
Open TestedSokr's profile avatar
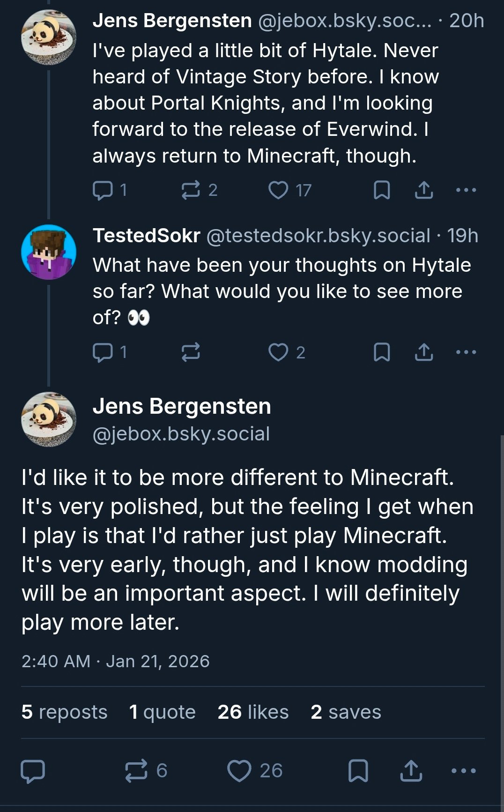coord(49,252)
